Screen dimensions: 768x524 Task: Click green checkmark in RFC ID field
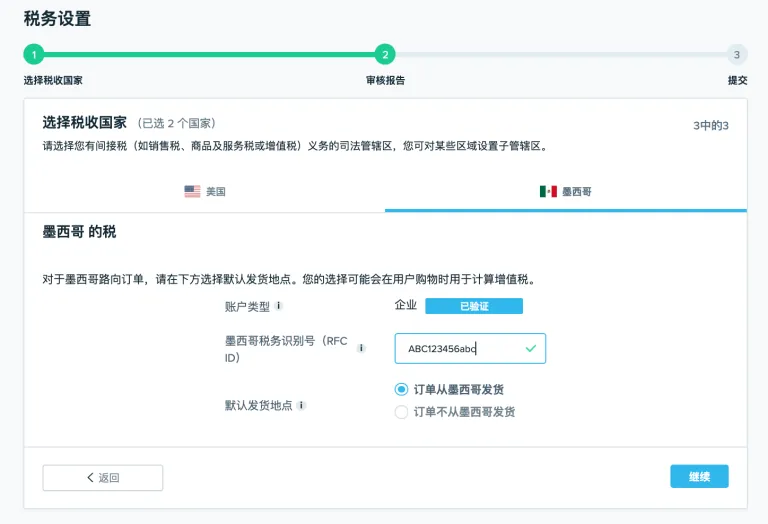pyautogui.click(x=530, y=348)
